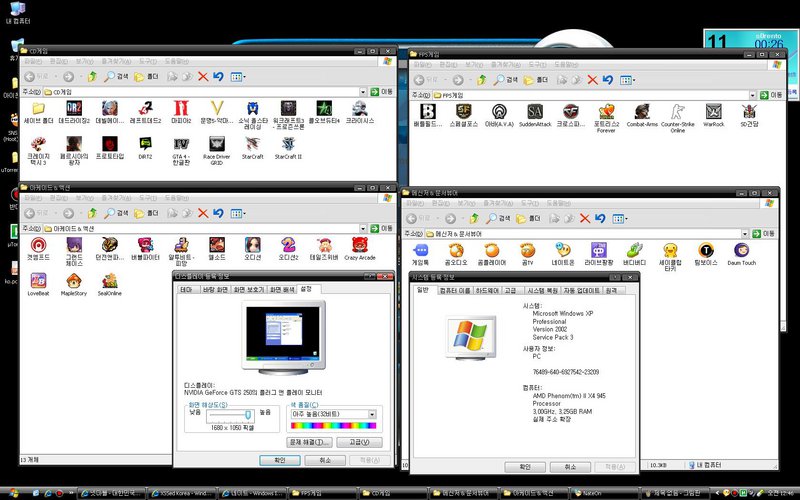Select the Crazy Arcade game icon
Viewport: 800px width, 500px height.
359,244
